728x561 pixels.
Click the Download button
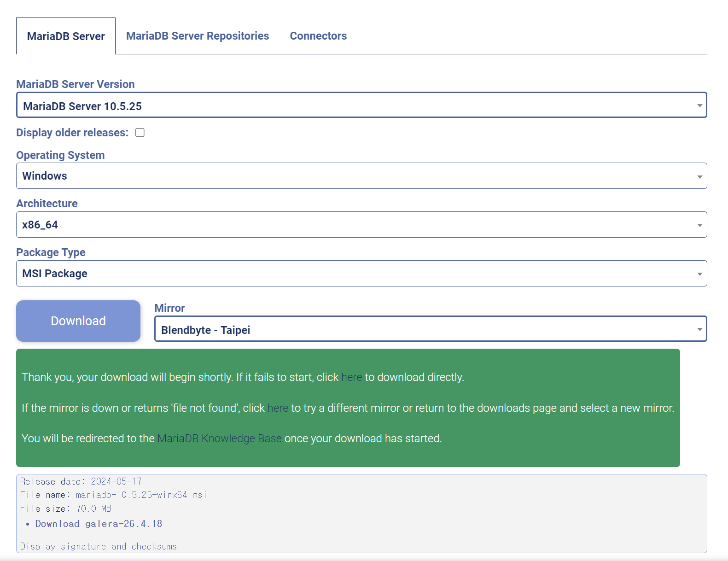click(x=78, y=321)
